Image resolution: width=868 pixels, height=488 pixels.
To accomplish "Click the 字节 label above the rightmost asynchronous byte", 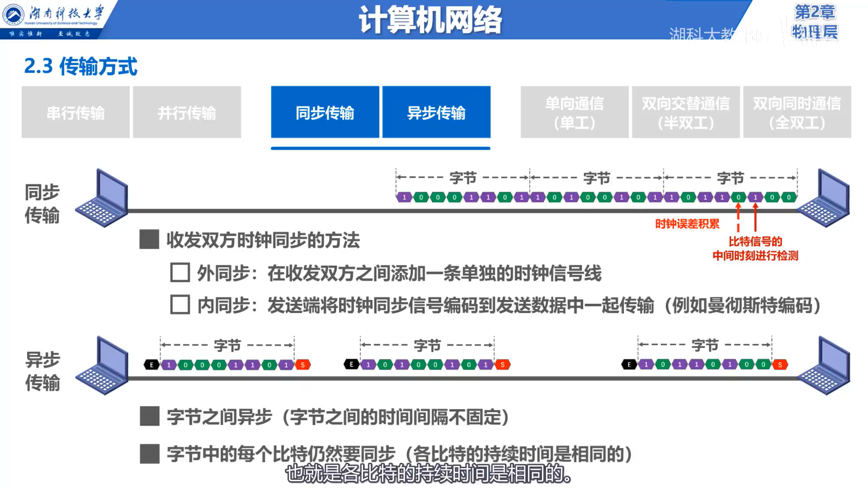I will click(705, 345).
